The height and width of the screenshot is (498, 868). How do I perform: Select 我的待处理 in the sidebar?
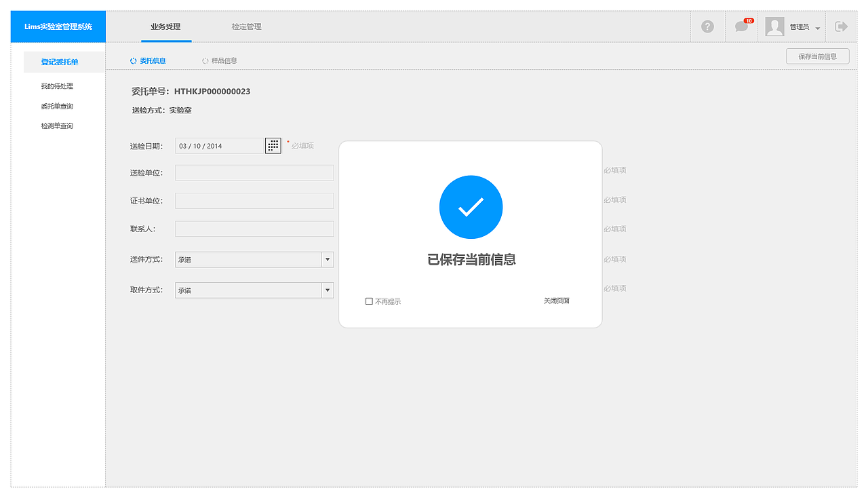click(58, 85)
